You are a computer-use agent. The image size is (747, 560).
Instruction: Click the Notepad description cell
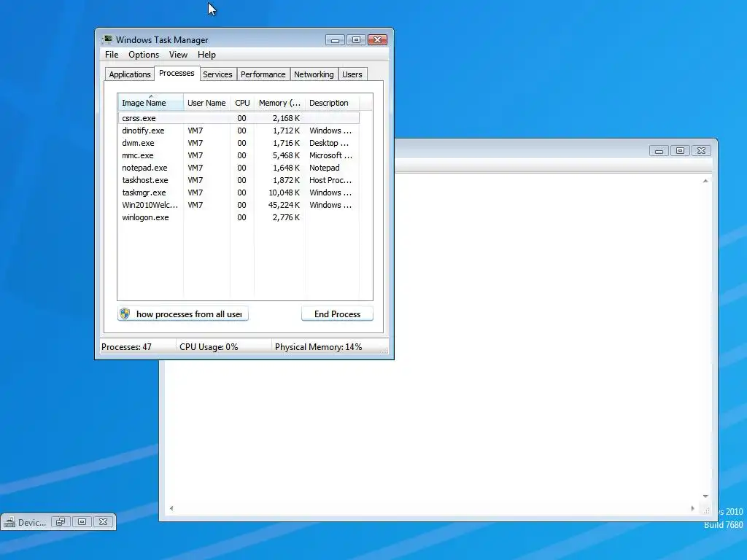click(325, 168)
